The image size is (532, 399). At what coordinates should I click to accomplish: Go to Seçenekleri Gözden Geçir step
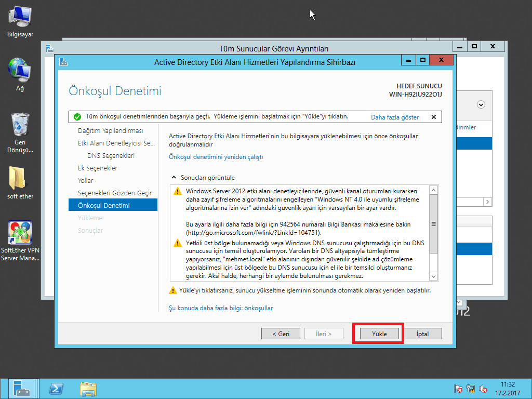tap(115, 193)
